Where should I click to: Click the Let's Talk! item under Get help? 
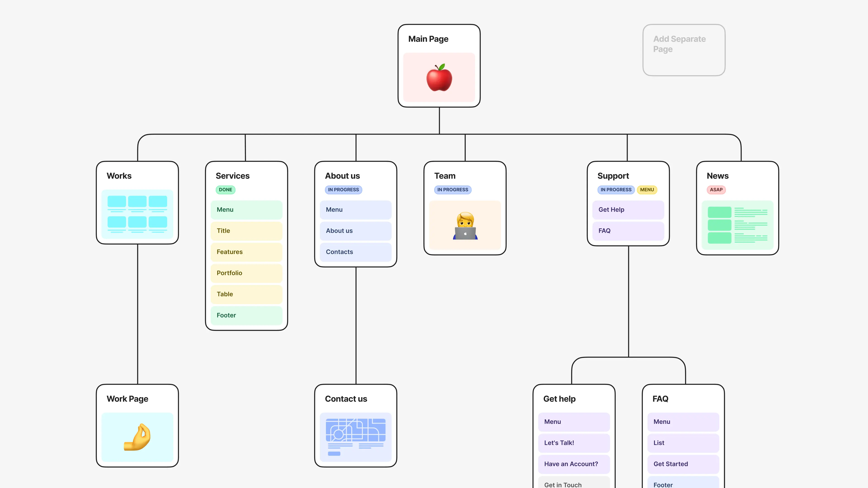(574, 443)
